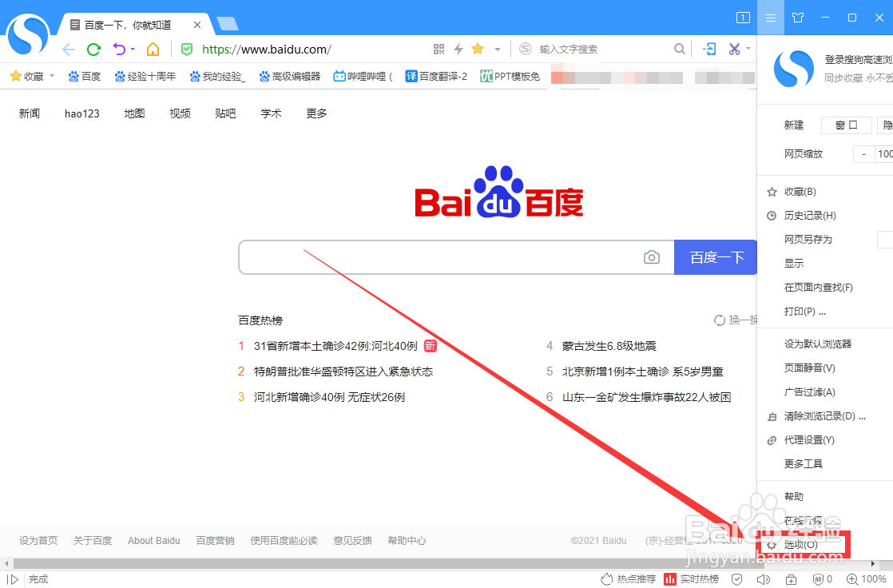The width and height of the screenshot is (893, 588).
Task: Open the hao123 link
Action: (x=82, y=113)
